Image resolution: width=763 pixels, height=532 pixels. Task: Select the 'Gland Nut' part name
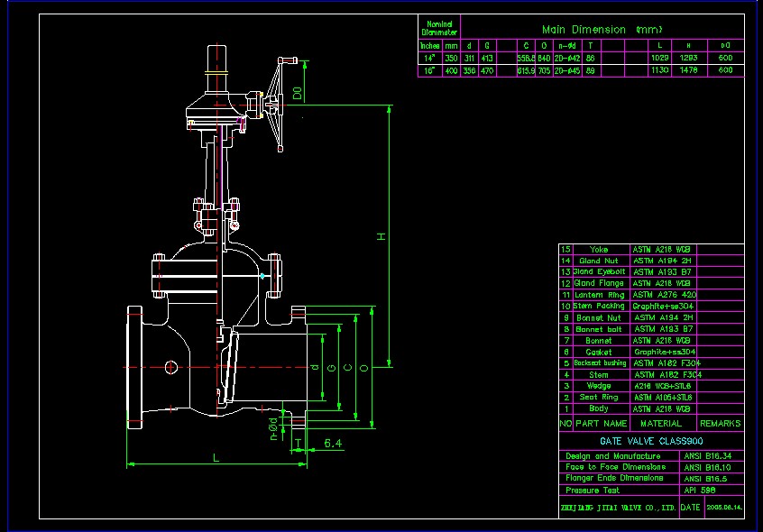(x=599, y=261)
